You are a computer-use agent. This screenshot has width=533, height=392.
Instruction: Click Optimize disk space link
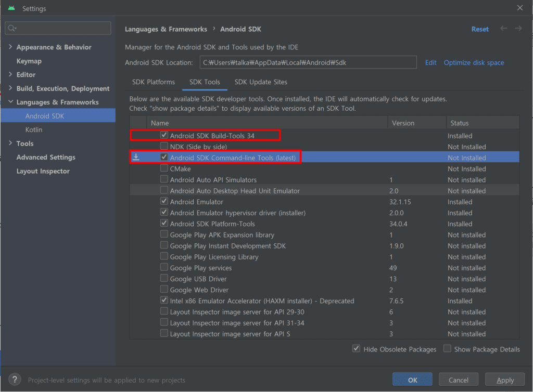coord(474,62)
